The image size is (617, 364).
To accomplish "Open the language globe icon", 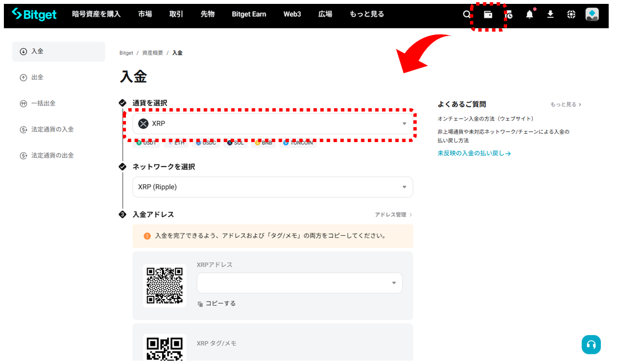I will [x=571, y=14].
